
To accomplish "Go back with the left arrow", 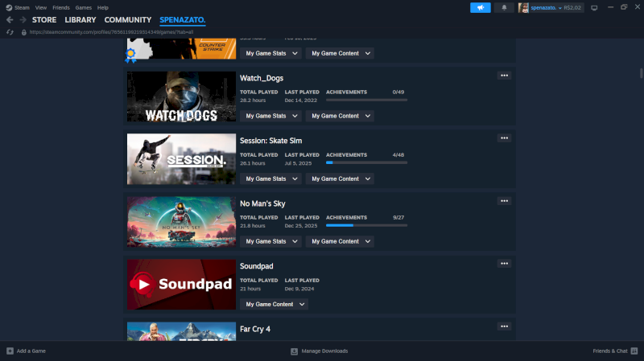I will click(x=10, y=19).
